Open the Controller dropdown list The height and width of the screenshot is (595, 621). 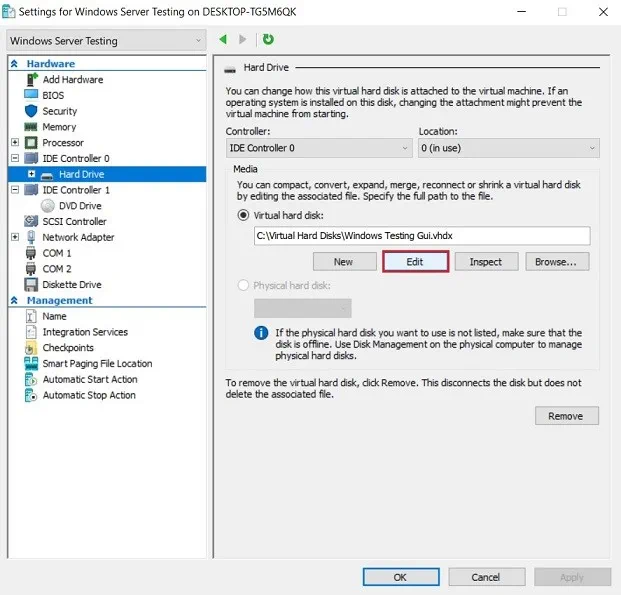coord(319,148)
